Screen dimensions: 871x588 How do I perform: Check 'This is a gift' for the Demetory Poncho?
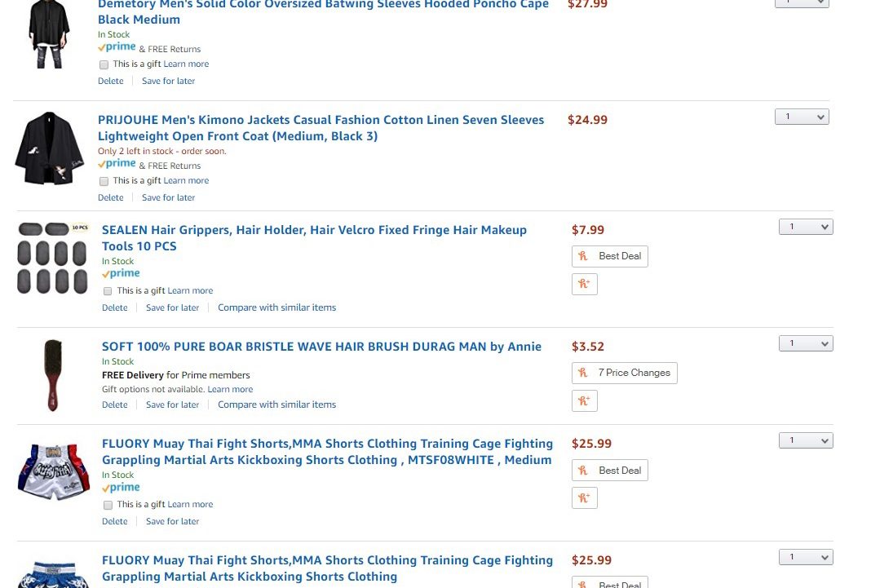click(x=104, y=65)
